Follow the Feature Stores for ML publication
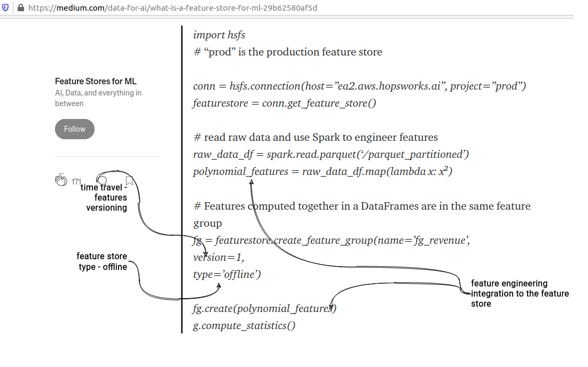 75,129
